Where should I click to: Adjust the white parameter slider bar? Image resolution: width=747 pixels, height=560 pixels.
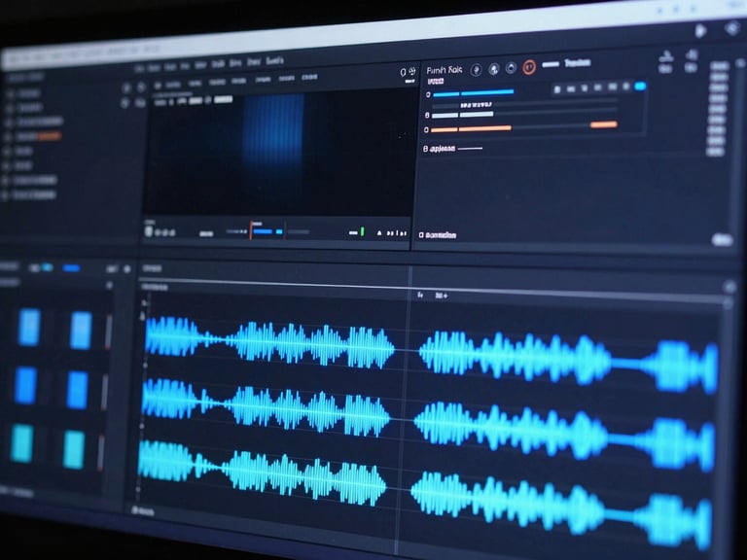tap(462, 115)
